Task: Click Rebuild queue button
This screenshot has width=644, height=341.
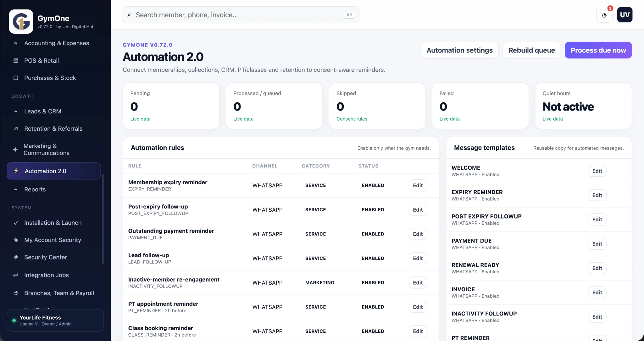Action: coord(531,50)
